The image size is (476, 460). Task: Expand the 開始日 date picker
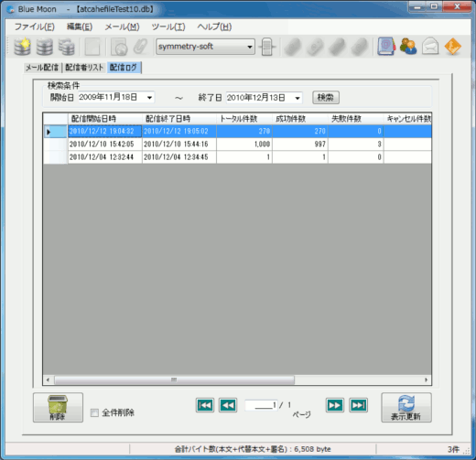[x=149, y=98]
